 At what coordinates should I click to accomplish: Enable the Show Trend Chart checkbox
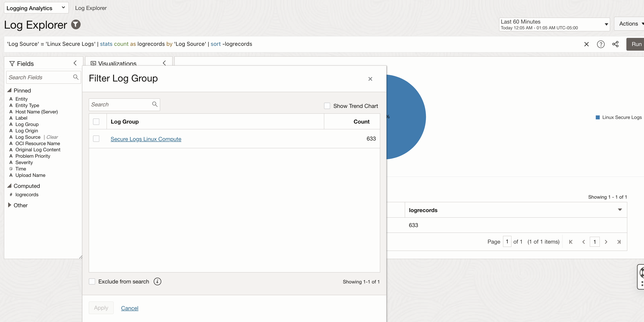(327, 106)
